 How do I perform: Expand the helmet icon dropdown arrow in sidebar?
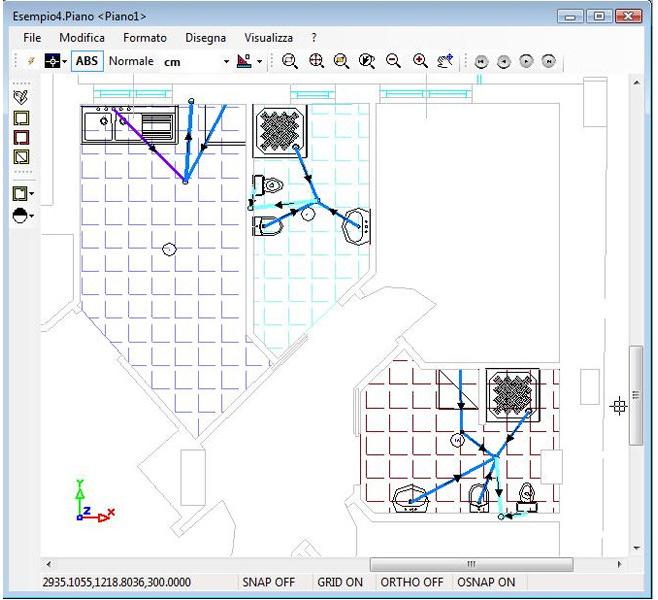tap(32, 215)
